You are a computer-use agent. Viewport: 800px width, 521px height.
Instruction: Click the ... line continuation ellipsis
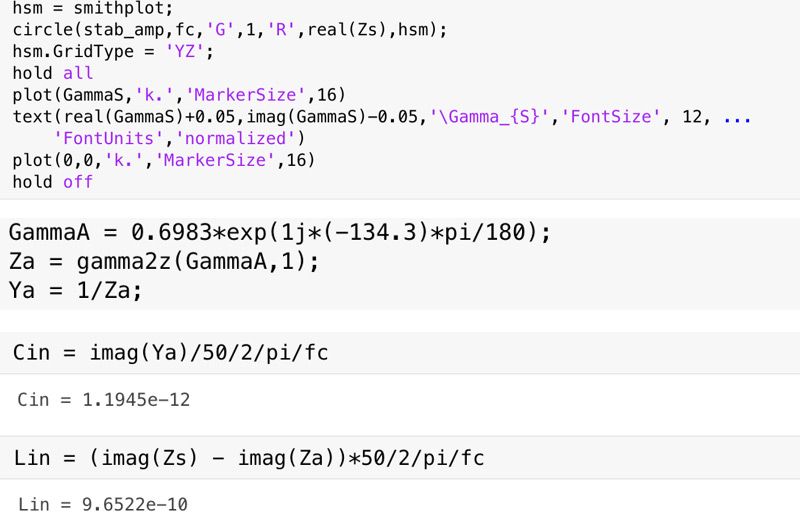(x=737, y=118)
